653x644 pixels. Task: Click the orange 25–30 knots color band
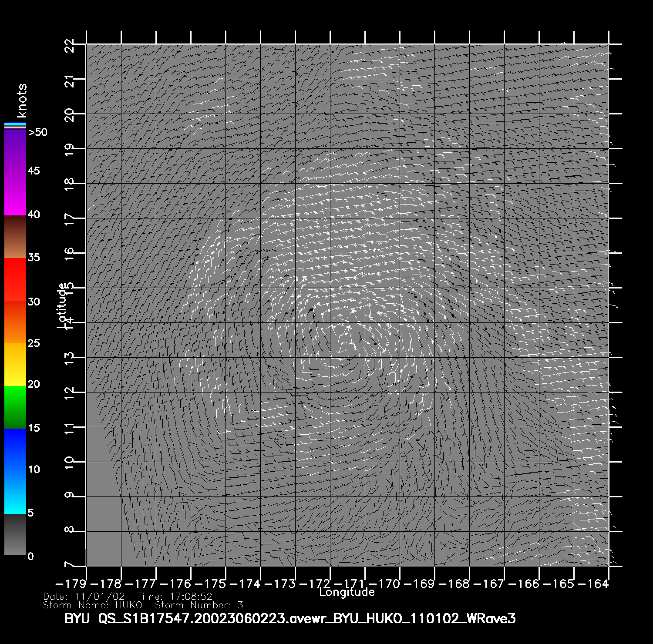(15, 322)
